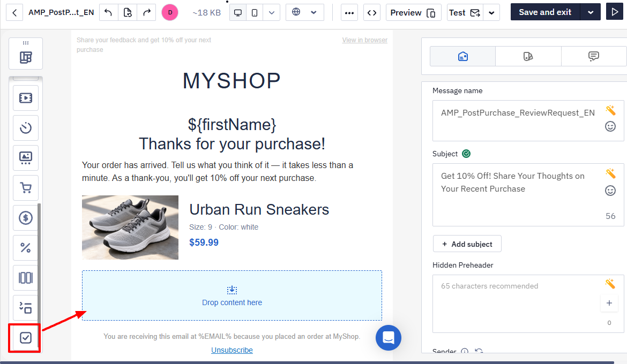Open View in browser link

click(x=365, y=40)
